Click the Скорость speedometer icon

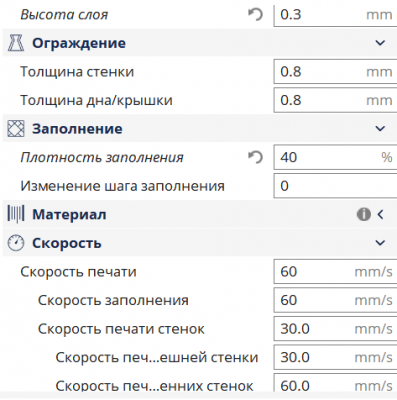click(16, 243)
